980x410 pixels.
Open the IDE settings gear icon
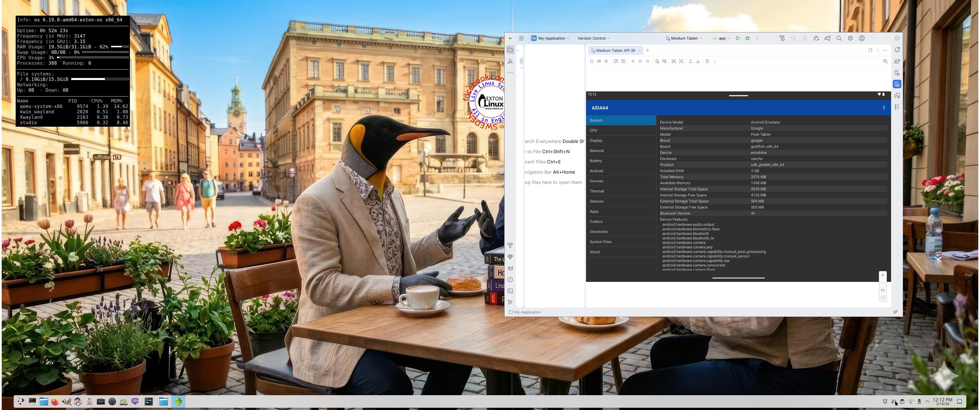coord(850,38)
